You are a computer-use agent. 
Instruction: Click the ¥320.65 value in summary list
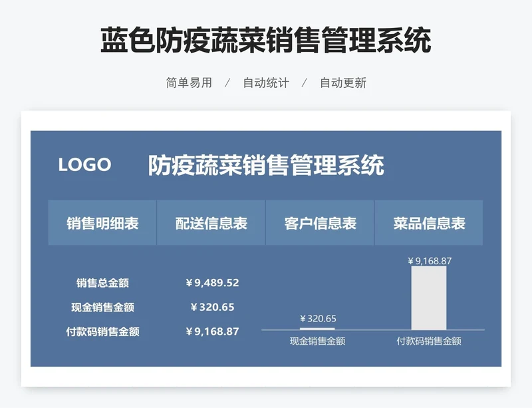pyautogui.click(x=212, y=307)
